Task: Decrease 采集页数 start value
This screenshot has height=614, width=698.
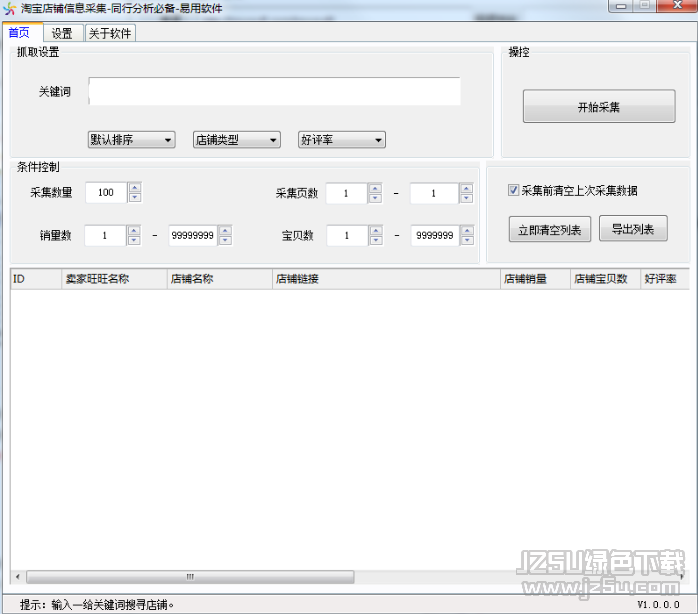Action: [375, 198]
